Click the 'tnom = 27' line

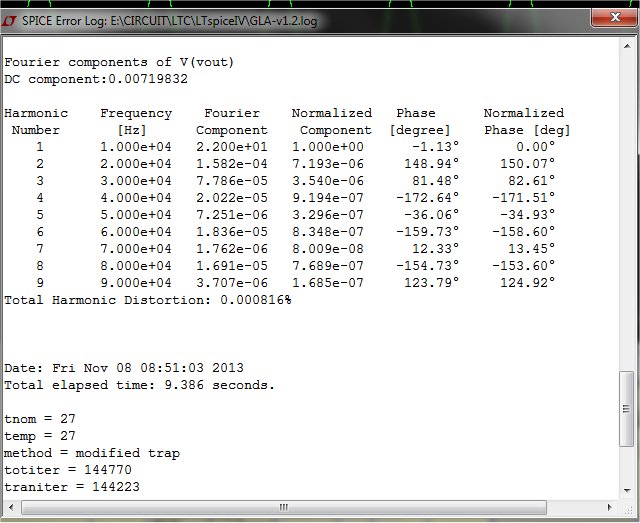[40, 419]
